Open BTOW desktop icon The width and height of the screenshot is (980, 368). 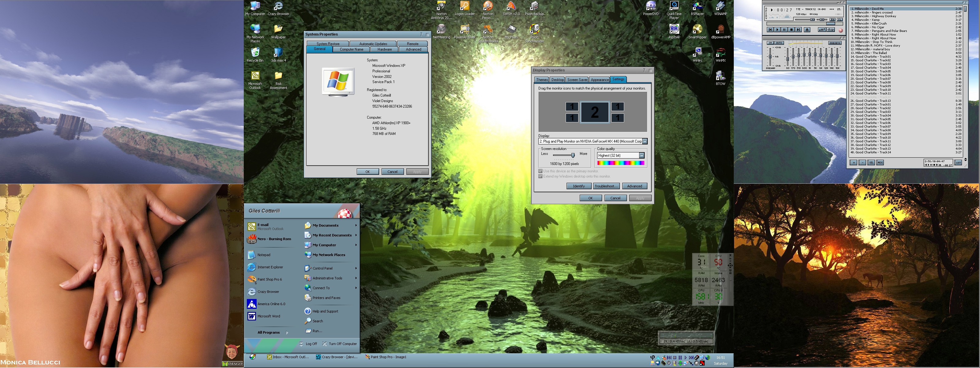pyautogui.click(x=721, y=78)
